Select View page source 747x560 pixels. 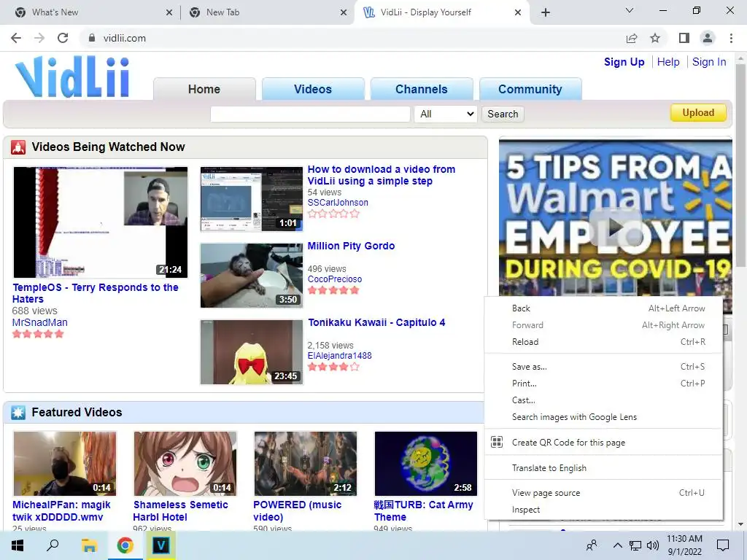603,493
